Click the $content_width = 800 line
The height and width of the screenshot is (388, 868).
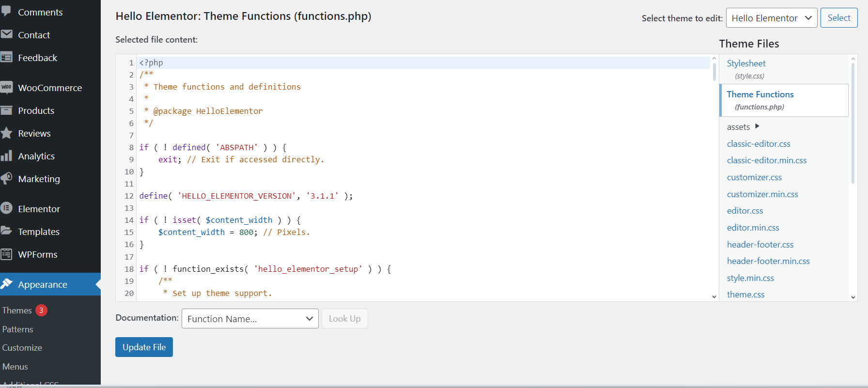[x=234, y=232]
